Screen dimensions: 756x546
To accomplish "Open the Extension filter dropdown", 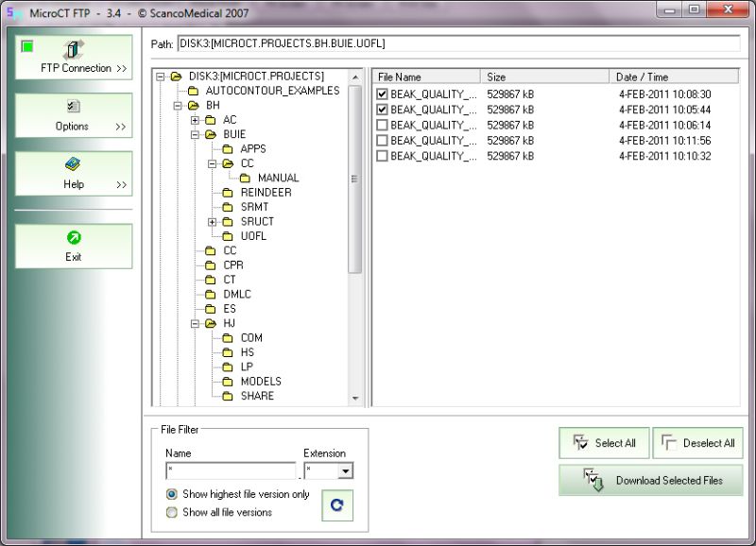I will 345,470.
